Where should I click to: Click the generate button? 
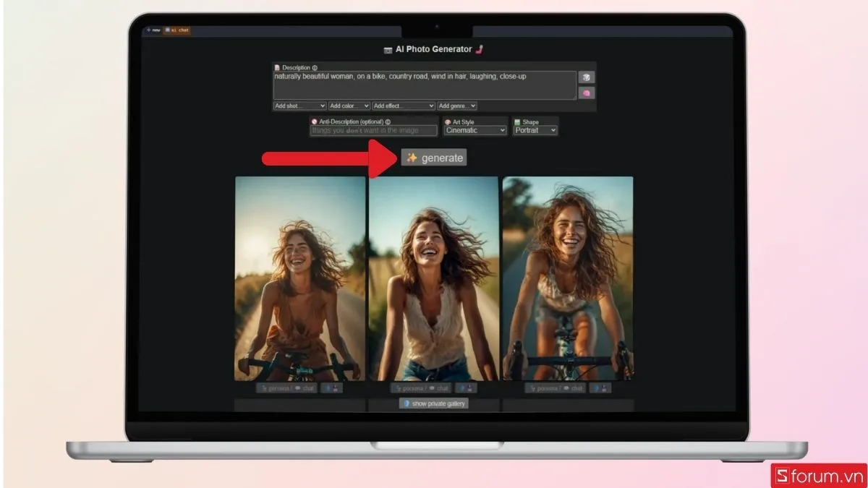(434, 158)
